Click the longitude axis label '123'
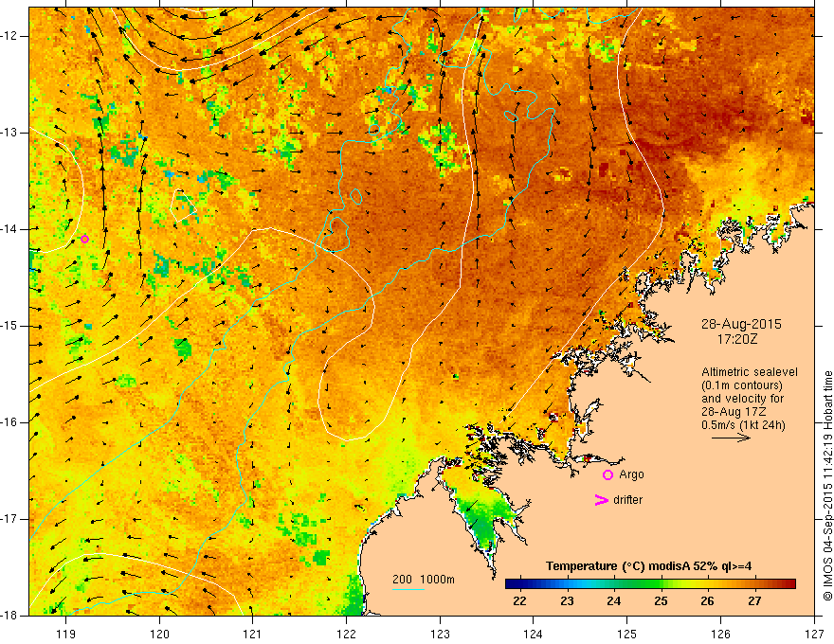The width and height of the screenshot is (834, 644). coord(440,634)
